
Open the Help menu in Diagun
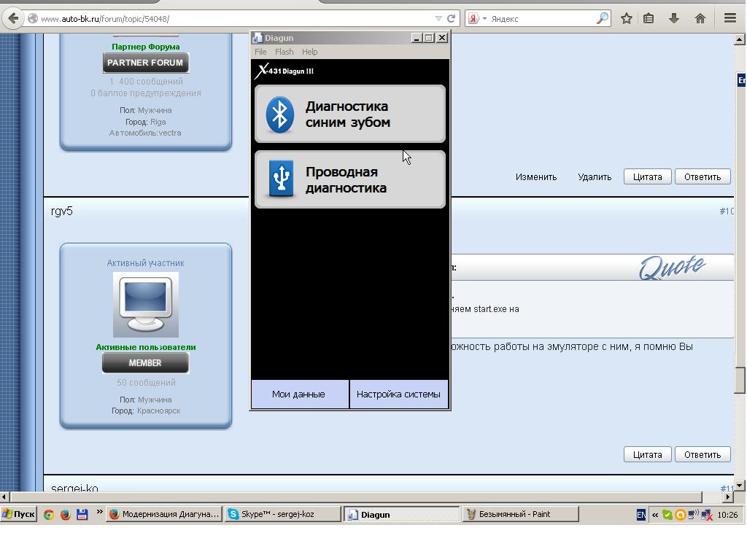(309, 52)
